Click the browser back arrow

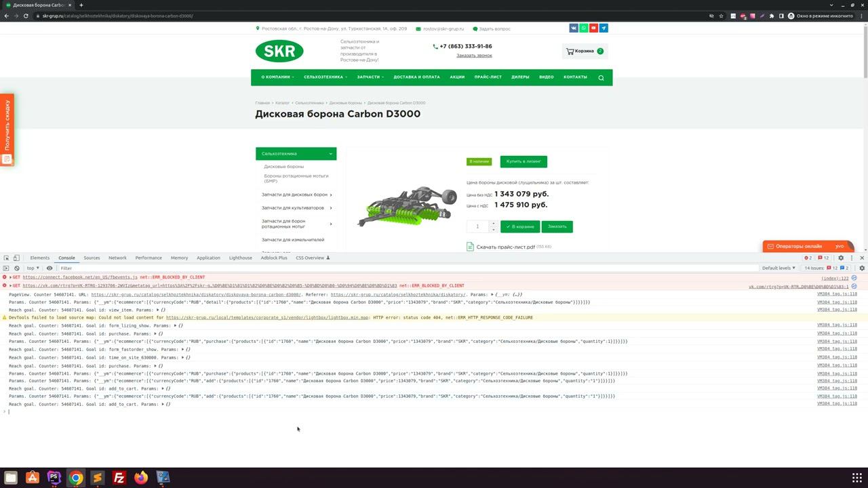click(x=7, y=16)
